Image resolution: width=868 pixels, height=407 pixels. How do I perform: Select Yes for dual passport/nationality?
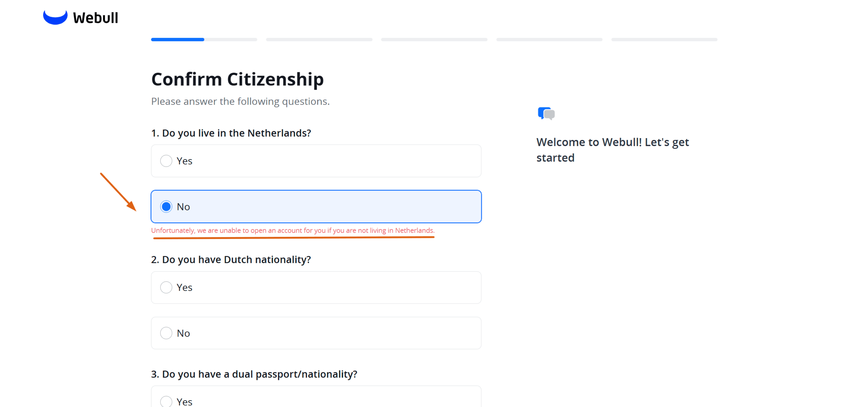(x=166, y=401)
